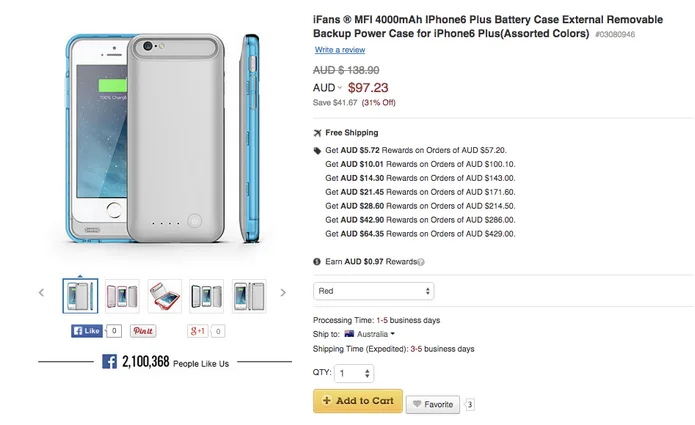Click the Add to Cart button

pyautogui.click(x=358, y=401)
